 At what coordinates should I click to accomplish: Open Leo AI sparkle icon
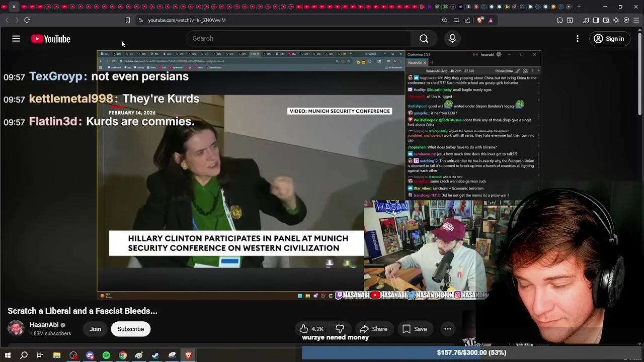[616, 20]
